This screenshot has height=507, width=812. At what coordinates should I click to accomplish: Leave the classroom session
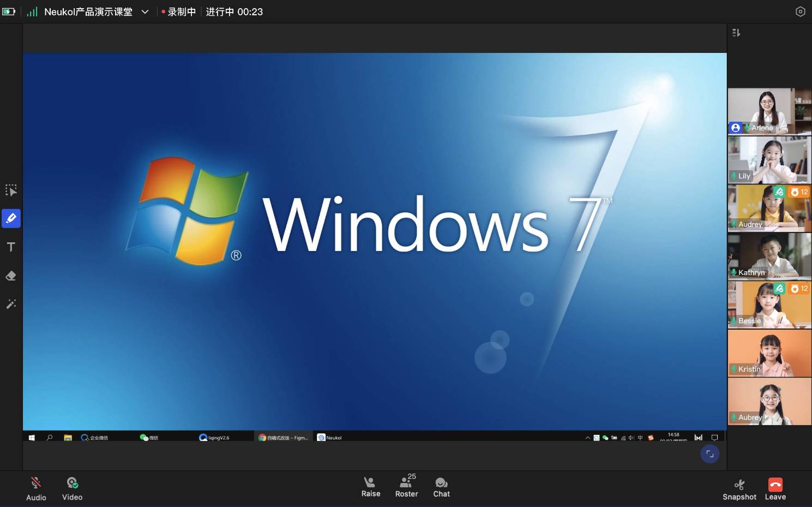pyautogui.click(x=775, y=489)
